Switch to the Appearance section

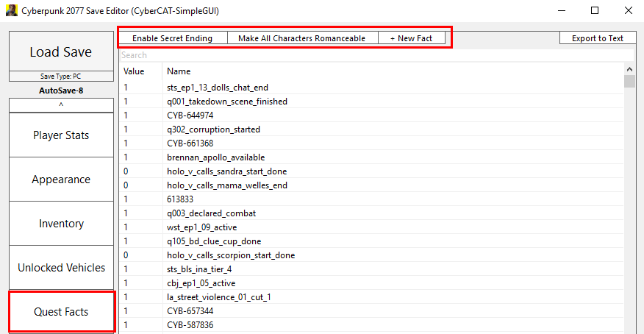tap(61, 180)
